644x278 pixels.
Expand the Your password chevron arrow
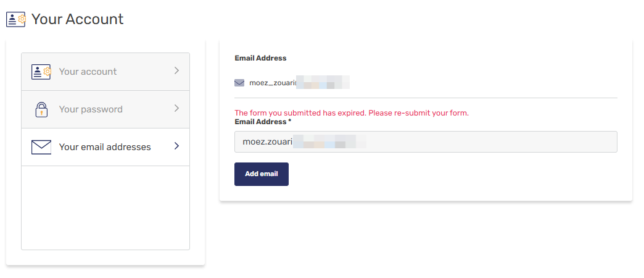point(176,109)
